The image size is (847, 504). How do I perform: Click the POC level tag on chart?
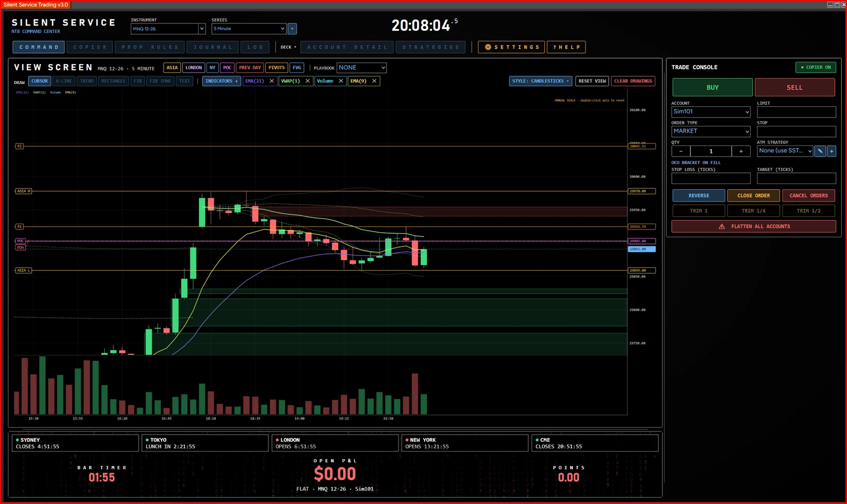[21, 241]
